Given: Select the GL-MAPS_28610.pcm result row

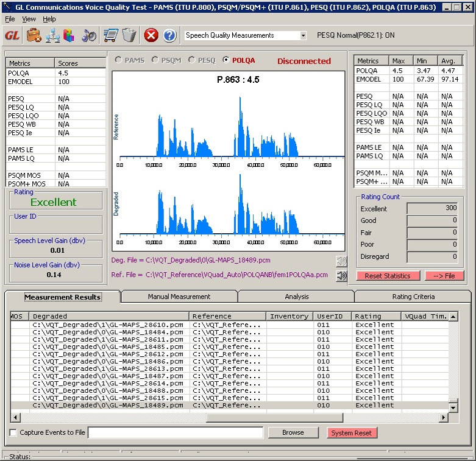Looking at the screenshot, I should coord(230,325).
